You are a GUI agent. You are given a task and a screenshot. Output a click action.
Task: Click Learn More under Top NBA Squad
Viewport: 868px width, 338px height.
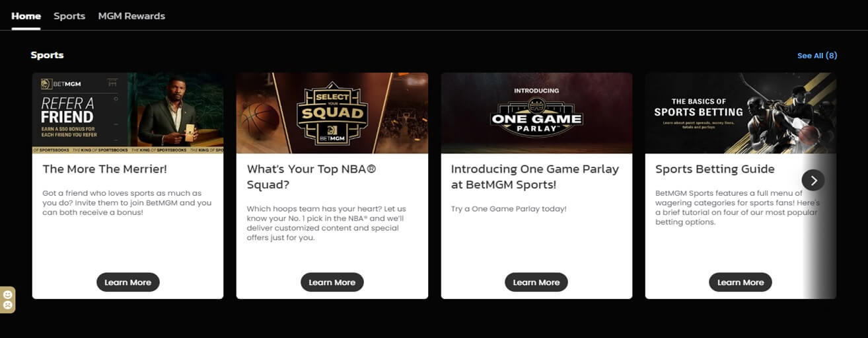(332, 282)
